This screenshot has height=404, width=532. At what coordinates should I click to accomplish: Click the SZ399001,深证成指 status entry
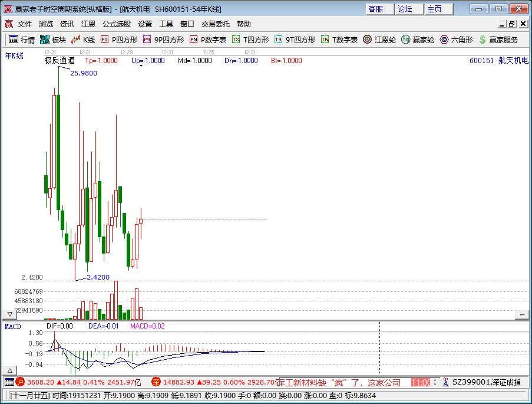pos(486,382)
